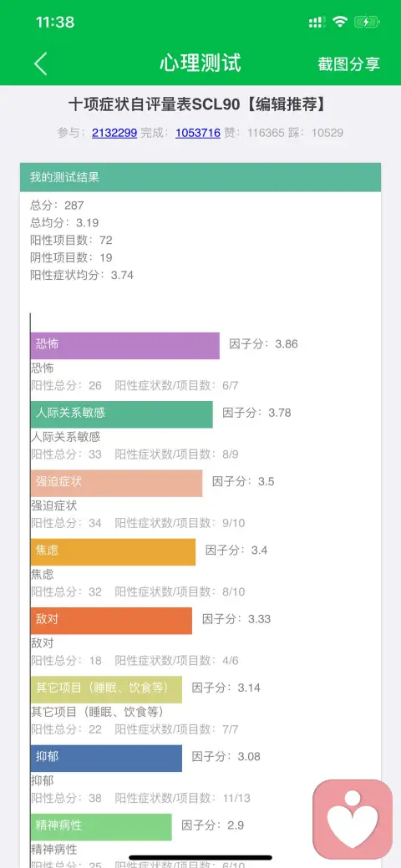Click the 截图分享 share button
The width and height of the screenshot is (401, 868).
[349, 63]
